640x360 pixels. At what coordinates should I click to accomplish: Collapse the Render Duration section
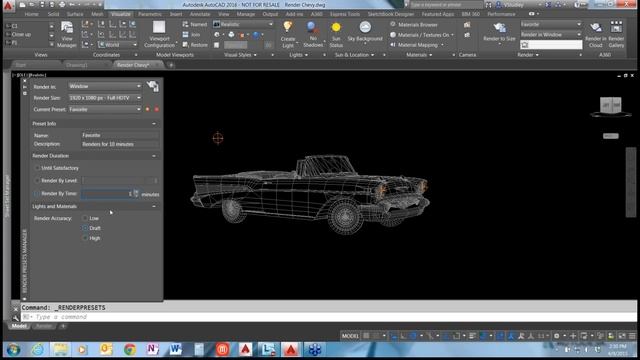(x=154, y=156)
